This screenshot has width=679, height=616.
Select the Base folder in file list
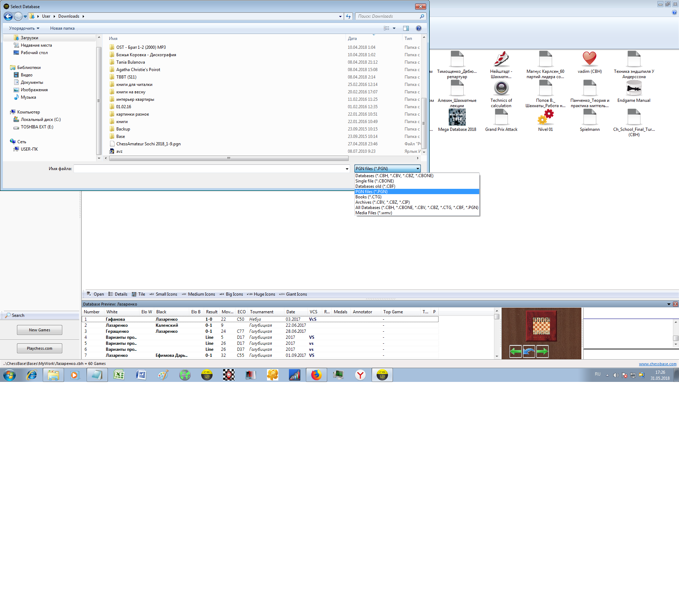[121, 136]
